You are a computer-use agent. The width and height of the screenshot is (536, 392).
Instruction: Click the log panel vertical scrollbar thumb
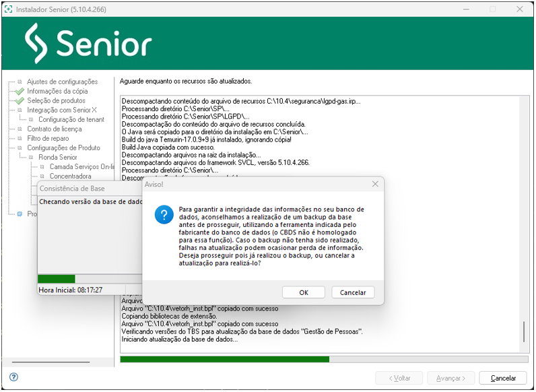coord(523,331)
